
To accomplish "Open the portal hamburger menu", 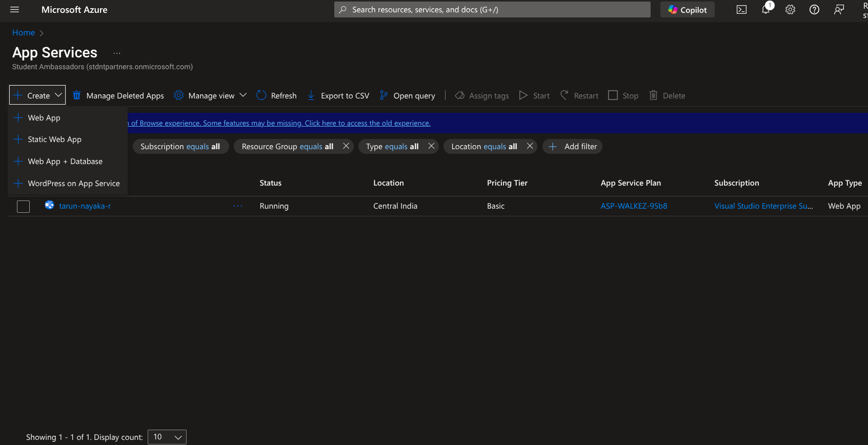I will click(14, 10).
